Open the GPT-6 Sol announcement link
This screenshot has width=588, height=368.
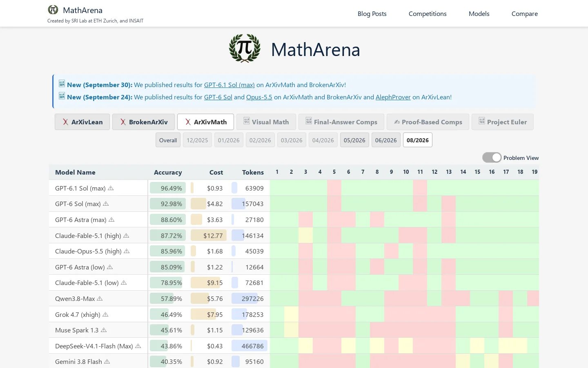218,97
